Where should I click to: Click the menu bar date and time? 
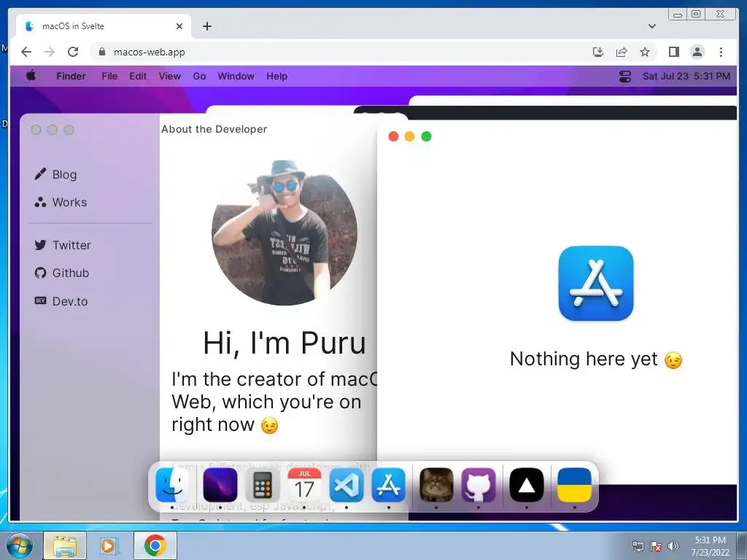pos(686,76)
